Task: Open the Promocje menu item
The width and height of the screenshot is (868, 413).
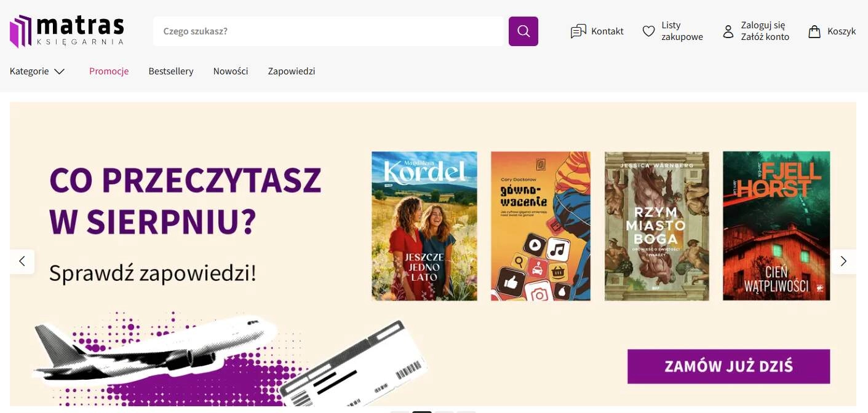Action: (x=109, y=71)
